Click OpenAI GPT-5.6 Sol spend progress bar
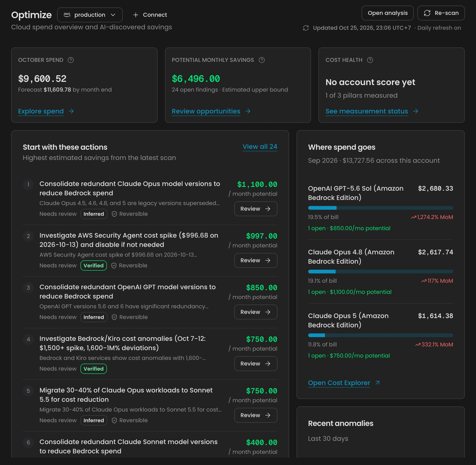Viewport: 476px width, 465px height. point(380,208)
